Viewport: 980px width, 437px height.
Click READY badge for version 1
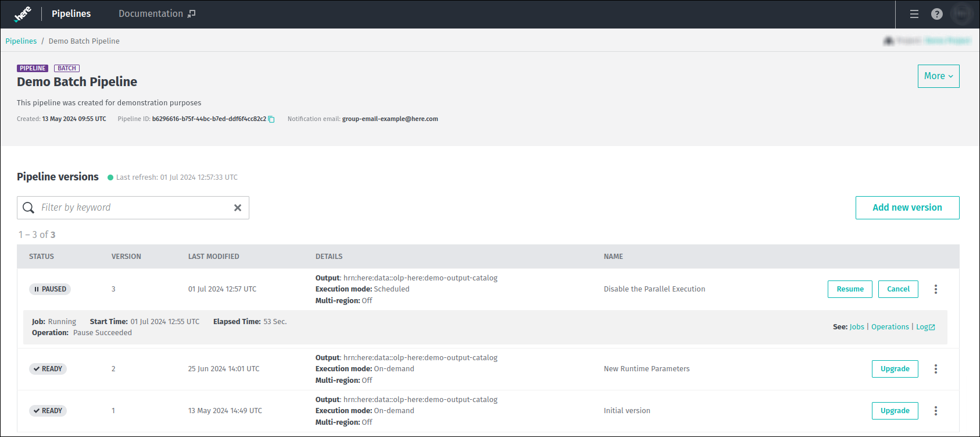48,411
